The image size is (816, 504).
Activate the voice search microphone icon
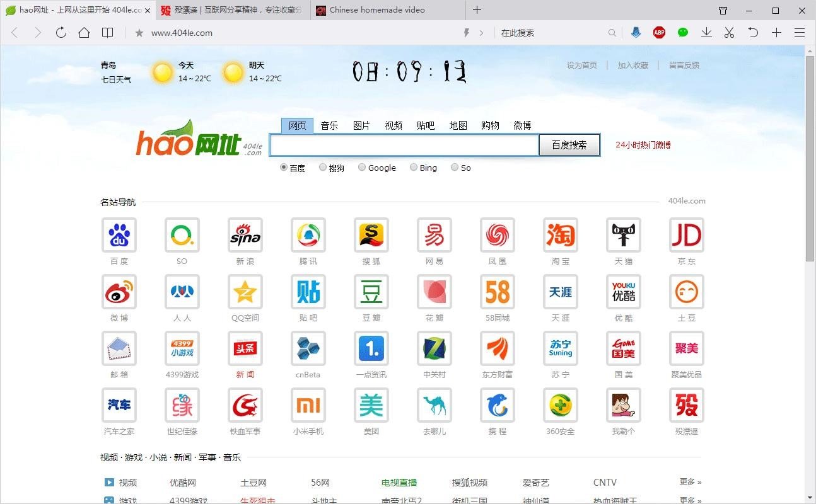[636, 32]
